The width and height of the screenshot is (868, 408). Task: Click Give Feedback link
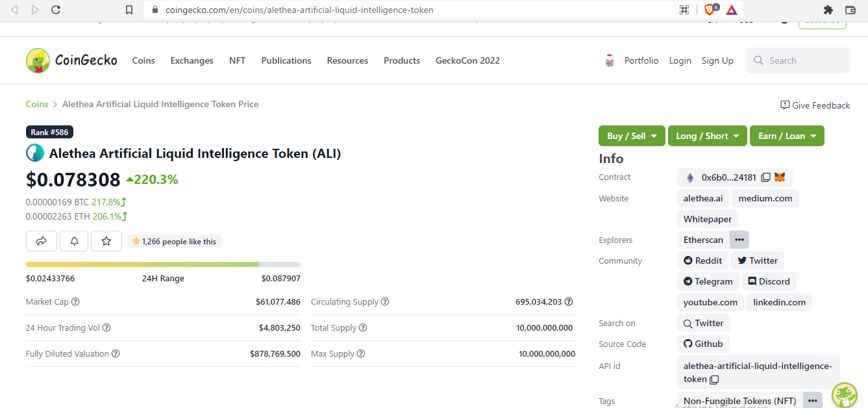[x=815, y=105]
